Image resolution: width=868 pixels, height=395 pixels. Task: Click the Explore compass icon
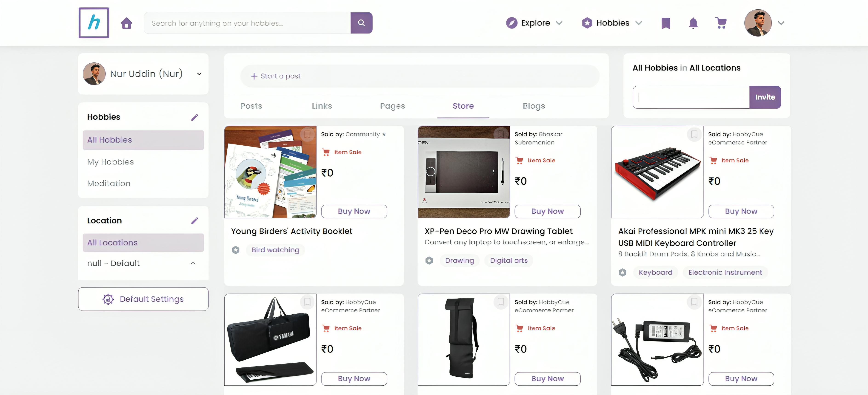(x=511, y=23)
